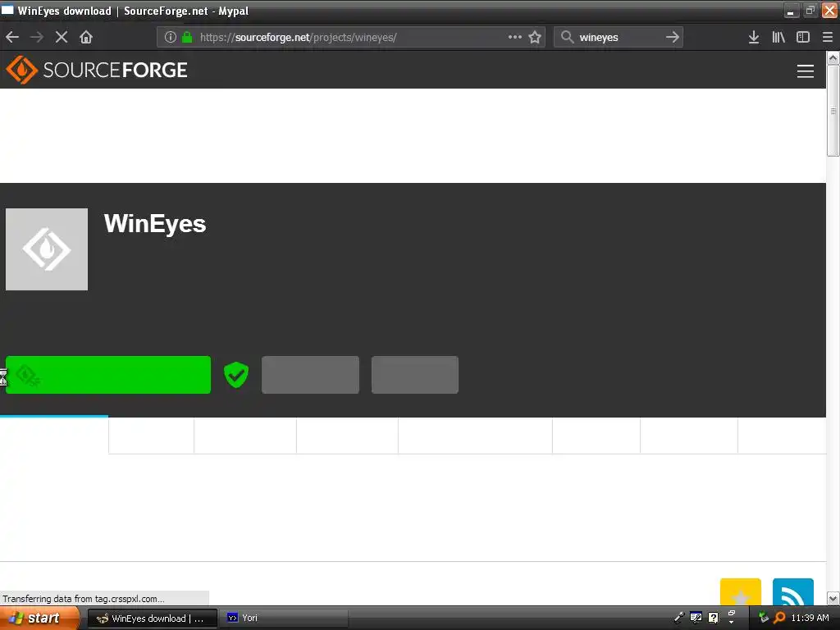The width and height of the screenshot is (840, 630).
Task: Bookmark this page with the star icon
Action: tap(535, 37)
